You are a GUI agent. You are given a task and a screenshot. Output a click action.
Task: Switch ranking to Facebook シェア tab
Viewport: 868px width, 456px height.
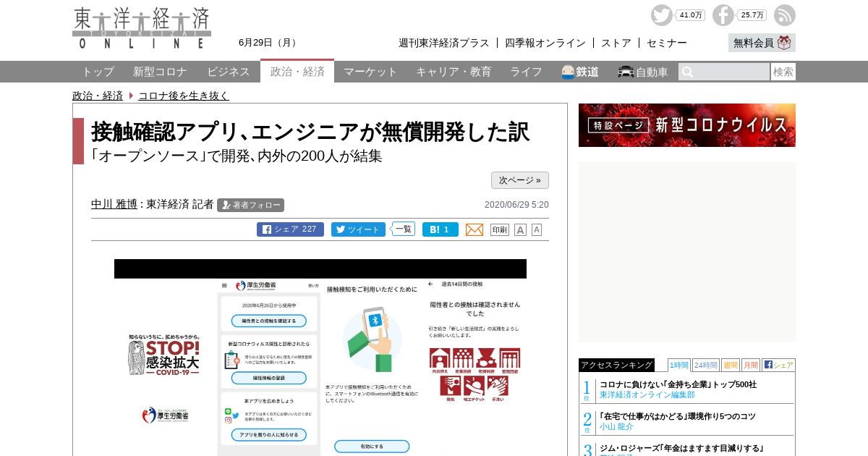(x=778, y=365)
